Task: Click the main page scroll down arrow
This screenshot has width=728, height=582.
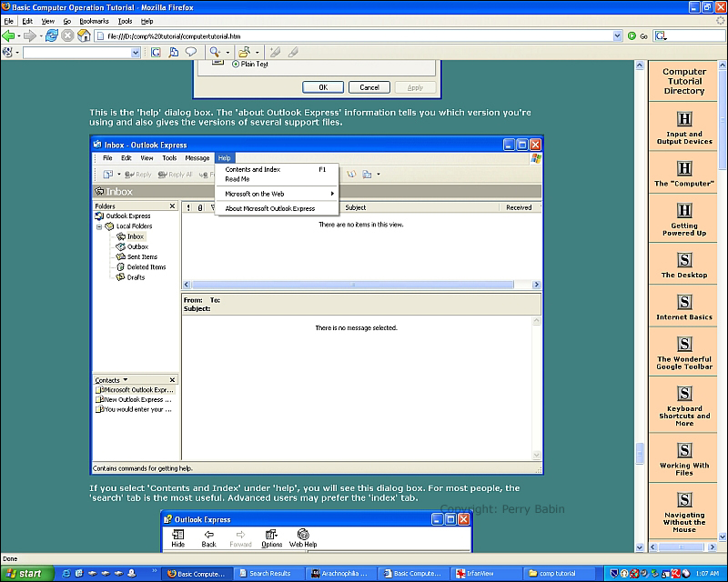Action: tap(640, 547)
